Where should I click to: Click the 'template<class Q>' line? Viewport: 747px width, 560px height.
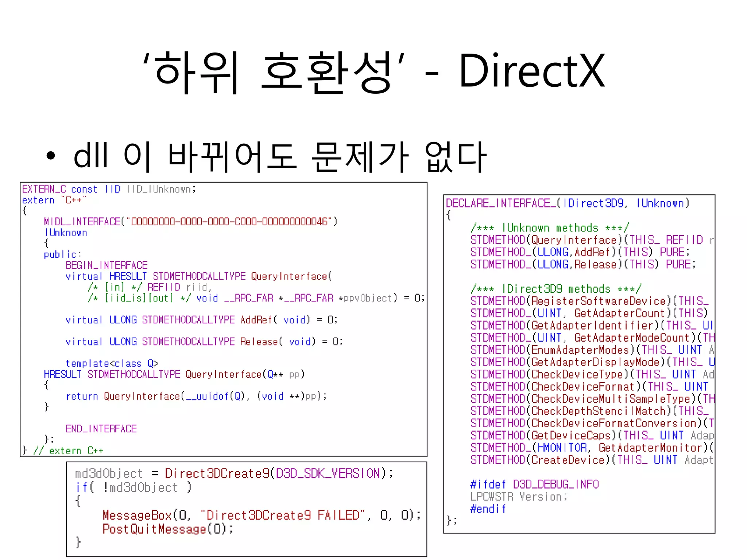tap(112, 363)
